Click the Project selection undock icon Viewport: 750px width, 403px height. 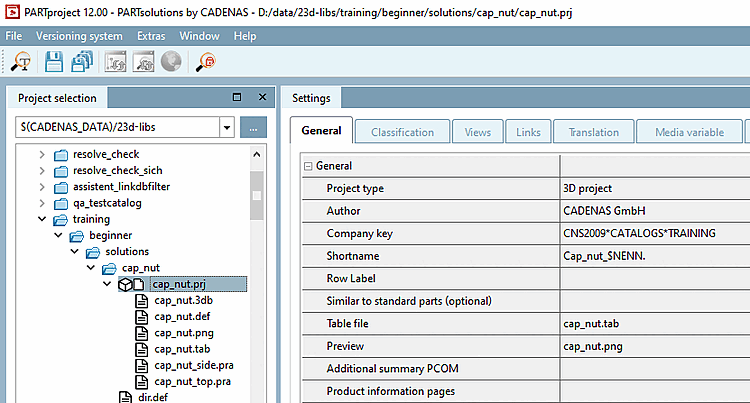click(x=237, y=98)
